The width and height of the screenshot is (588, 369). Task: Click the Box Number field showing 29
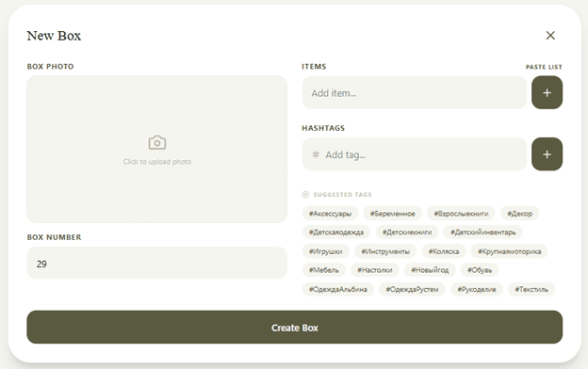click(x=156, y=263)
